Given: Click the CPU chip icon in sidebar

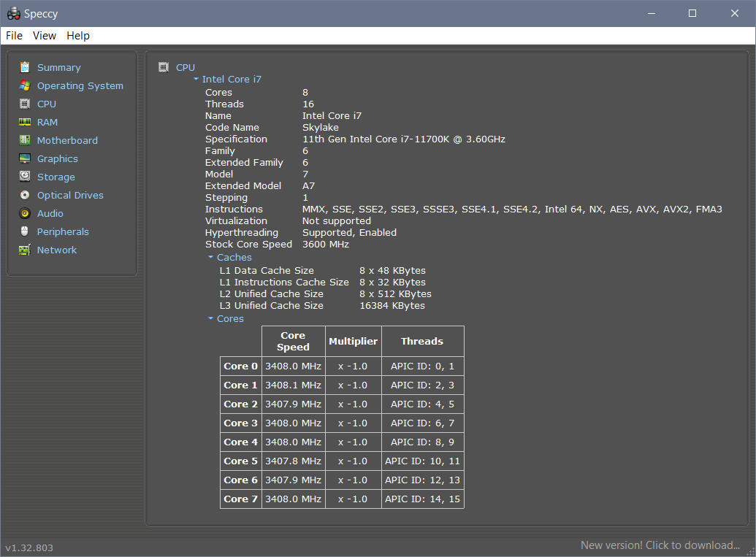Looking at the screenshot, I should [25, 104].
